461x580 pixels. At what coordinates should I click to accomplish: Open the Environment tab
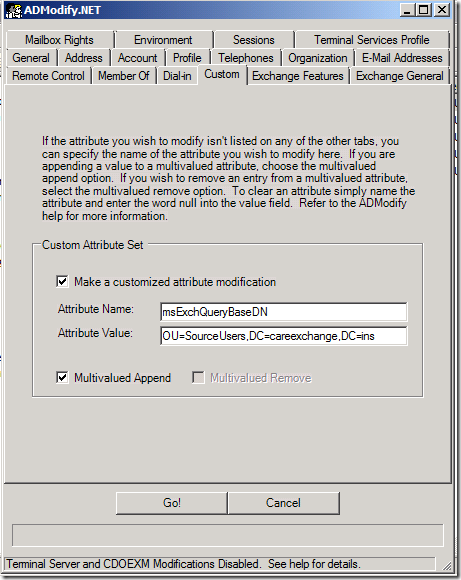point(163,40)
